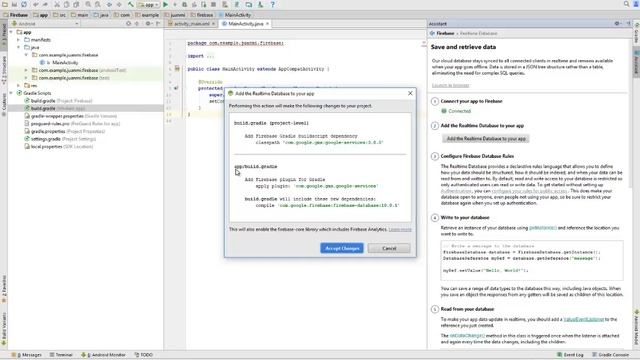Screen dimensions: 640x360
Task: Switch to the activity_main.xml editor tab
Action: [x=192, y=24]
